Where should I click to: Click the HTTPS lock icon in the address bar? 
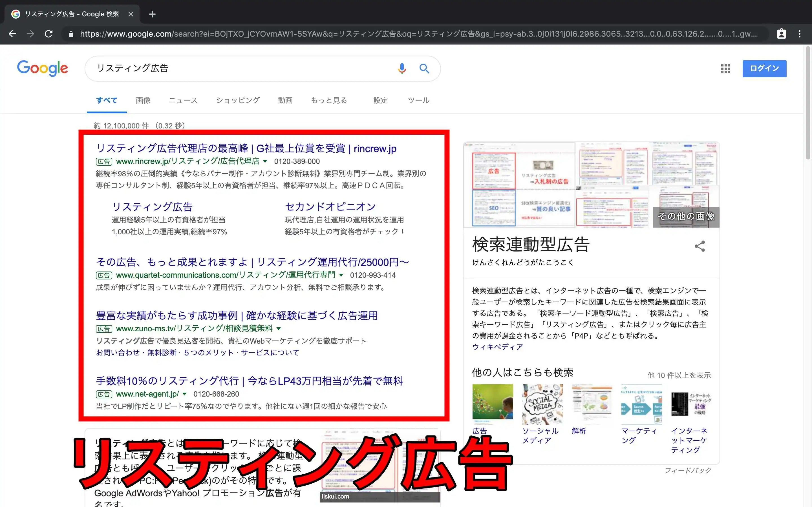coord(71,34)
